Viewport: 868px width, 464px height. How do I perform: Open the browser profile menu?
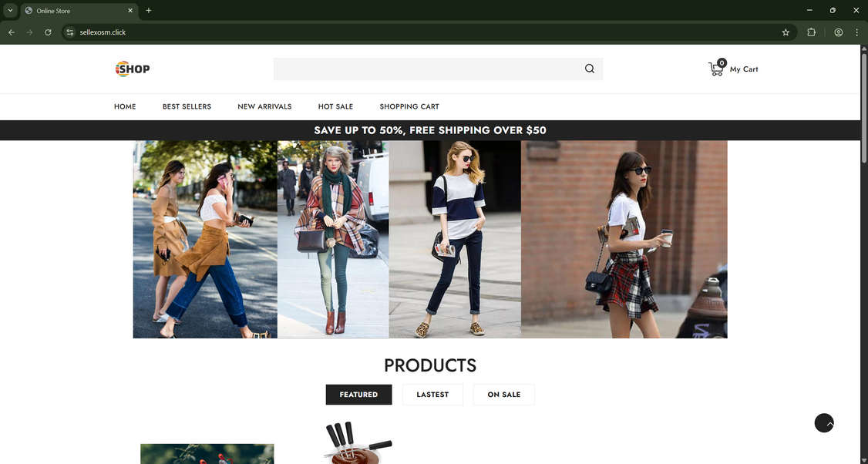839,32
